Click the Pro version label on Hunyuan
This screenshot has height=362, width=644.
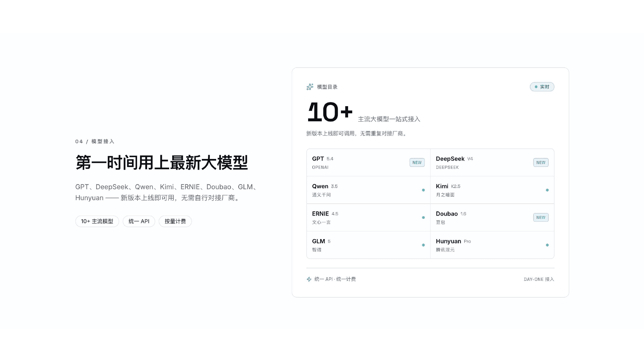point(467,241)
